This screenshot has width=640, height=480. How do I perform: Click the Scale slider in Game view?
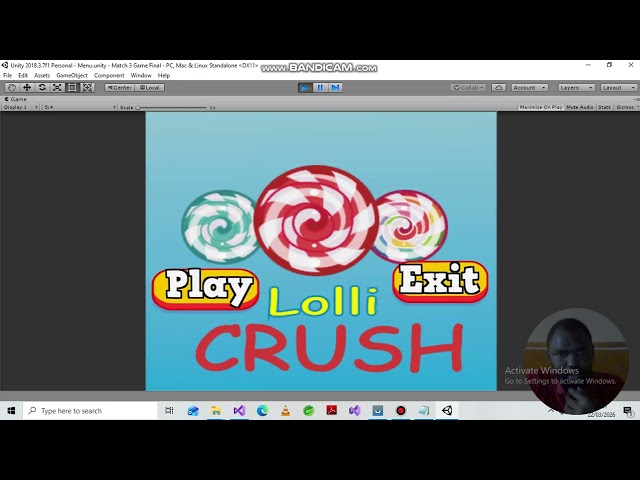click(x=172, y=107)
